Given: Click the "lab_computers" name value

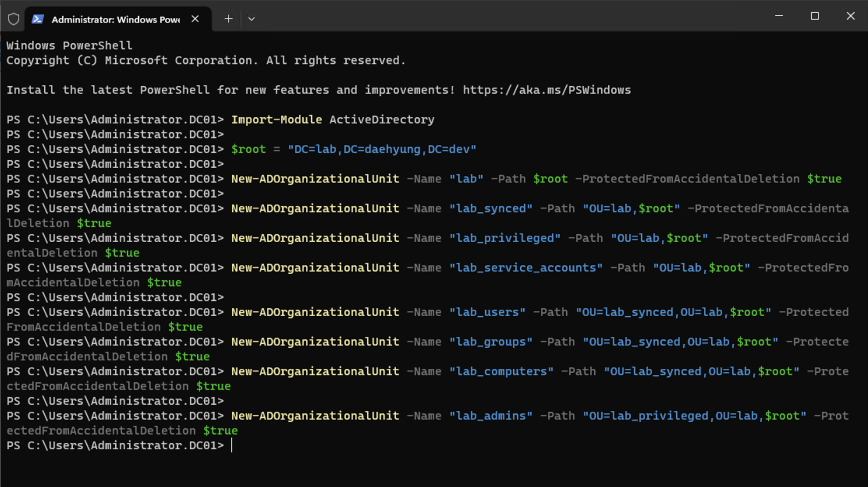Looking at the screenshot, I should 501,372.
